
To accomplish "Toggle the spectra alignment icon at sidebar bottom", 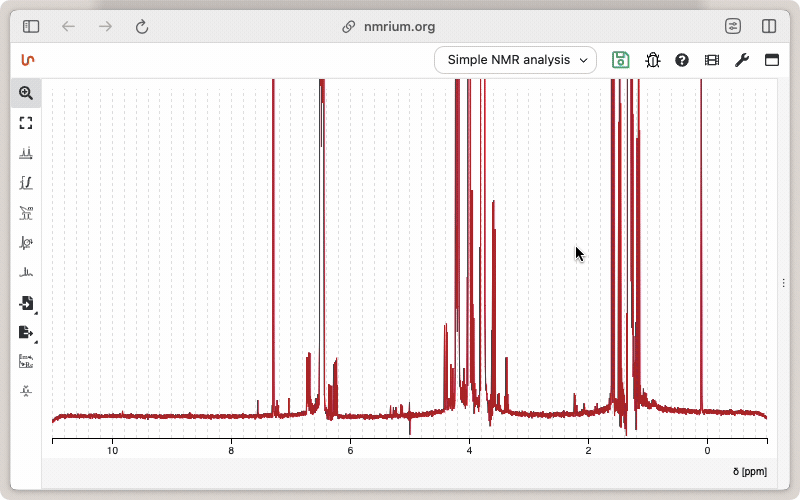I will click(26, 391).
